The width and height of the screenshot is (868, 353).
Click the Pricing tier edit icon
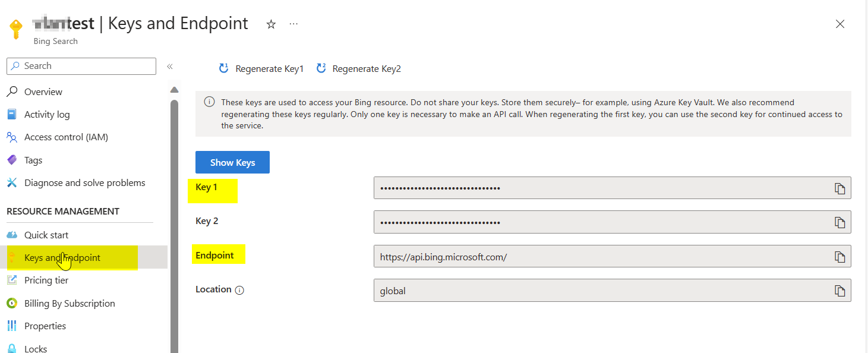coord(12,280)
